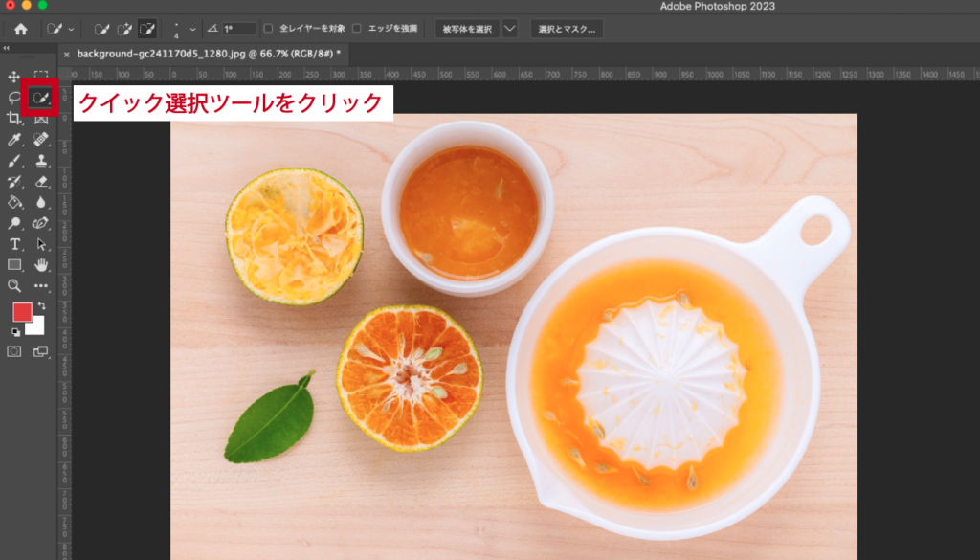Open the brush size options dropdown
Screen dimensions: 980x560
(x=191, y=29)
